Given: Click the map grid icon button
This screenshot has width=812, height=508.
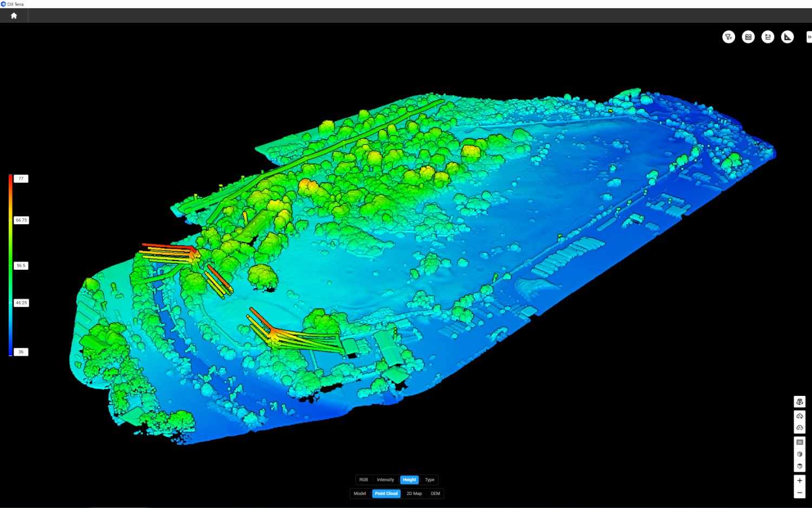Looking at the screenshot, I should [748, 37].
